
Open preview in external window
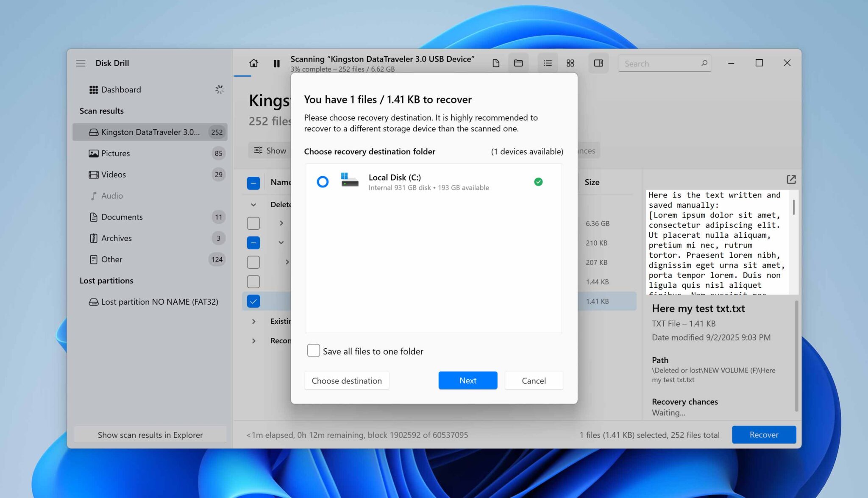[791, 179]
